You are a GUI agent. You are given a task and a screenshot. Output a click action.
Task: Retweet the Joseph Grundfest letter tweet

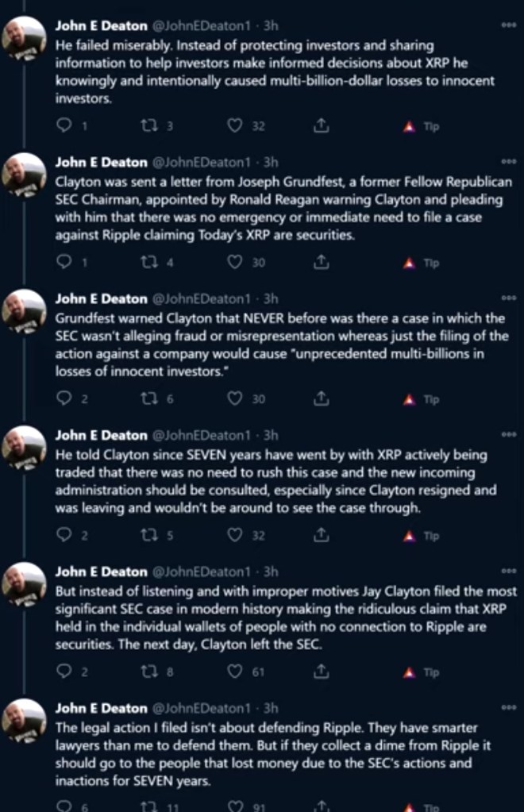tap(146, 262)
